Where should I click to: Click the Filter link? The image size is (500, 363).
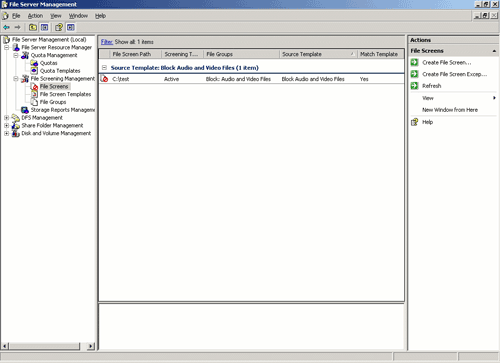click(x=107, y=42)
